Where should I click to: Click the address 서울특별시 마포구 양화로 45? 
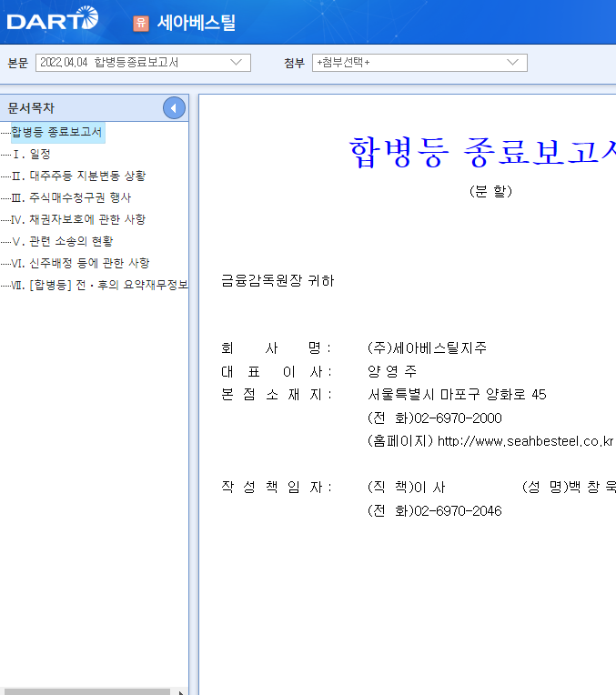click(x=457, y=395)
